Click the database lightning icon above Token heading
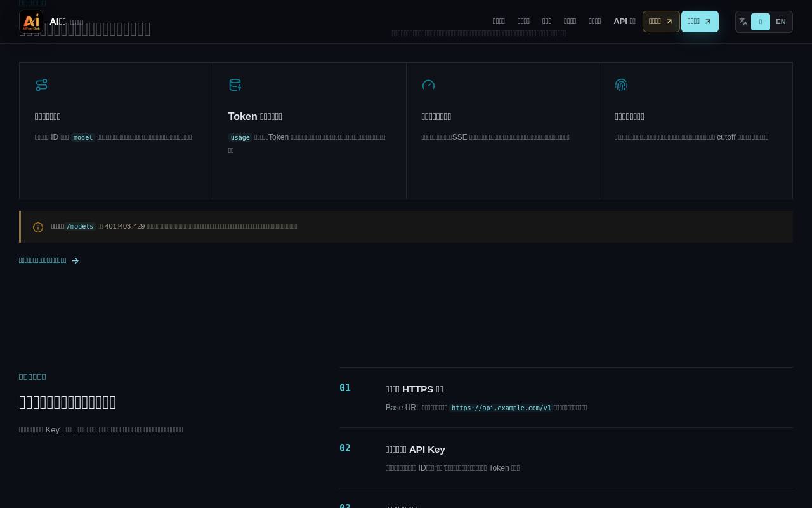This screenshot has height=508, width=812. (x=235, y=85)
